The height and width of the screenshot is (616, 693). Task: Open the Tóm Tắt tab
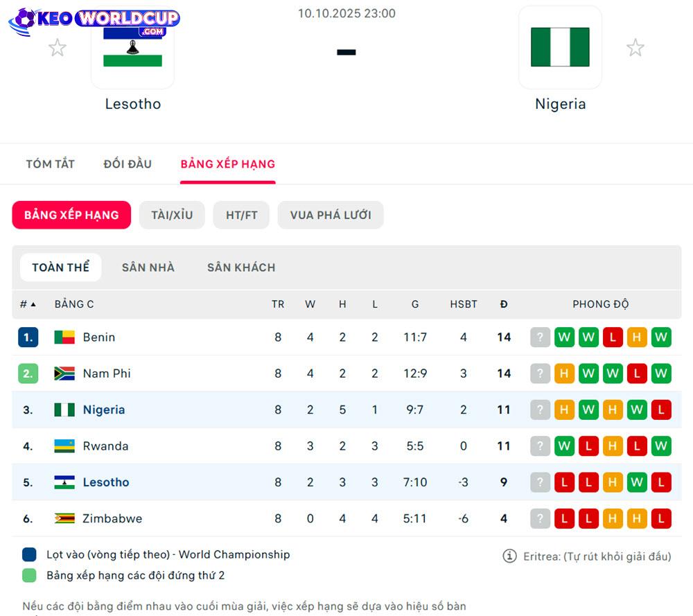[x=50, y=164]
